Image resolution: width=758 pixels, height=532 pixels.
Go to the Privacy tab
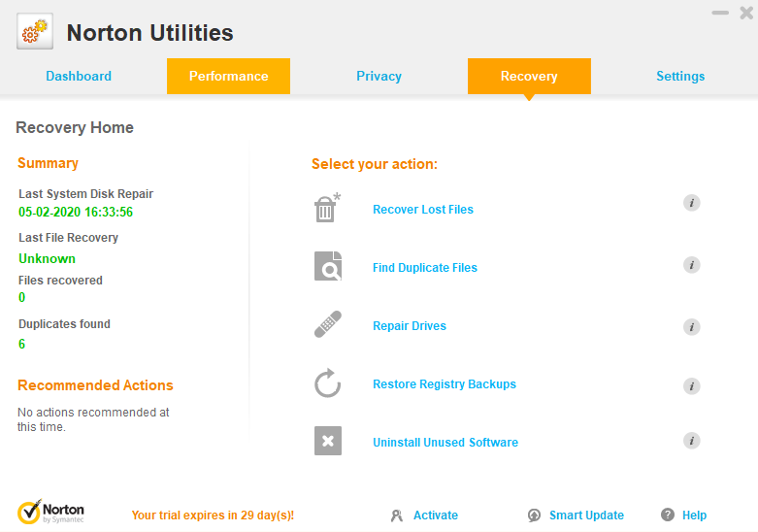(x=379, y=76)
